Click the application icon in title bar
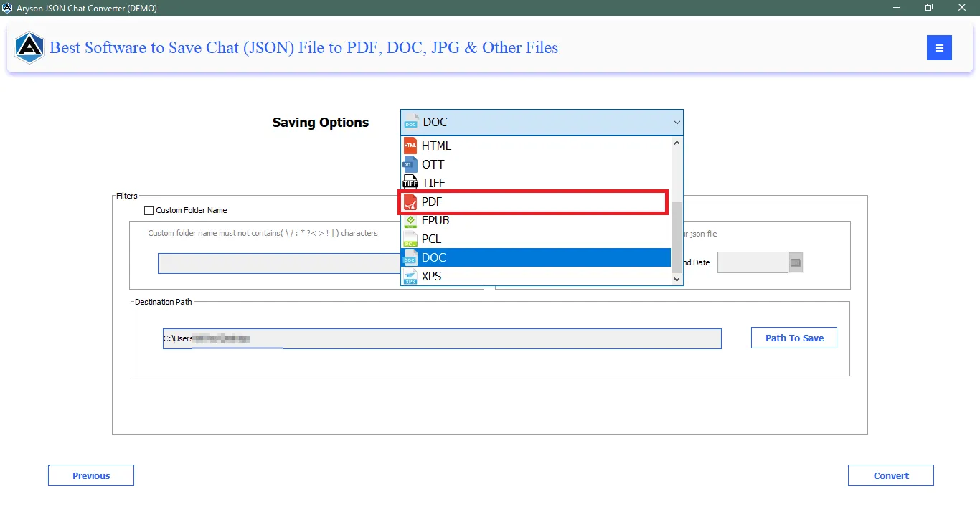This screenshot has height=522, width=980. tap(8, 7)
